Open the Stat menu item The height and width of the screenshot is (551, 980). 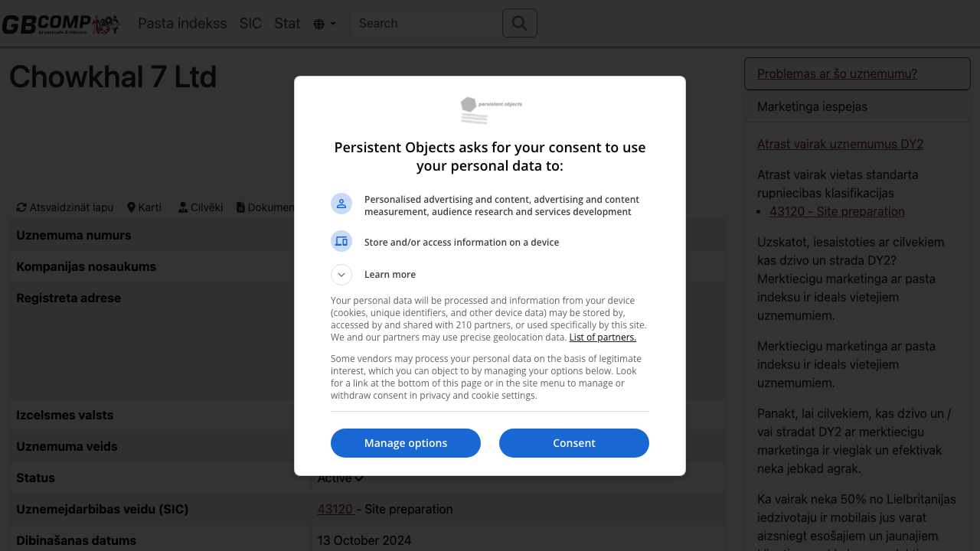(287, 24)
